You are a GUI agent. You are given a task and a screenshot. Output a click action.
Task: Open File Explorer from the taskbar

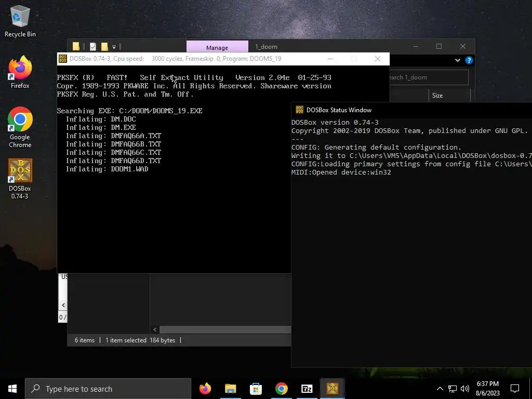230,389
